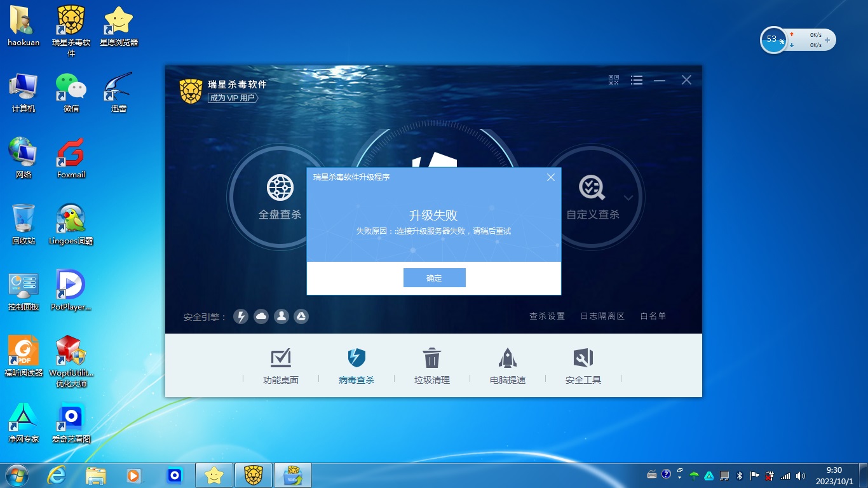Select the 净网专家 desktop shortcut

pos(24,423)
